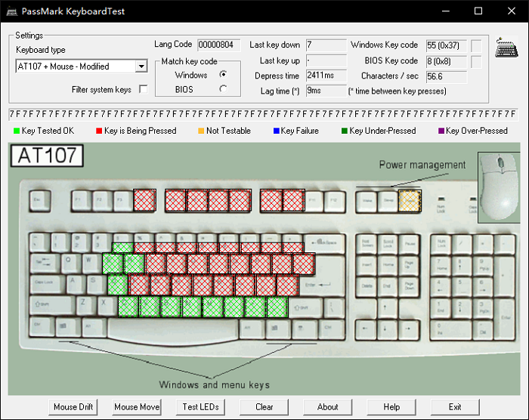Click the right arrow key in the cursor cluster
The width and height of the screenshot is (529, 420).
(408, 329)
